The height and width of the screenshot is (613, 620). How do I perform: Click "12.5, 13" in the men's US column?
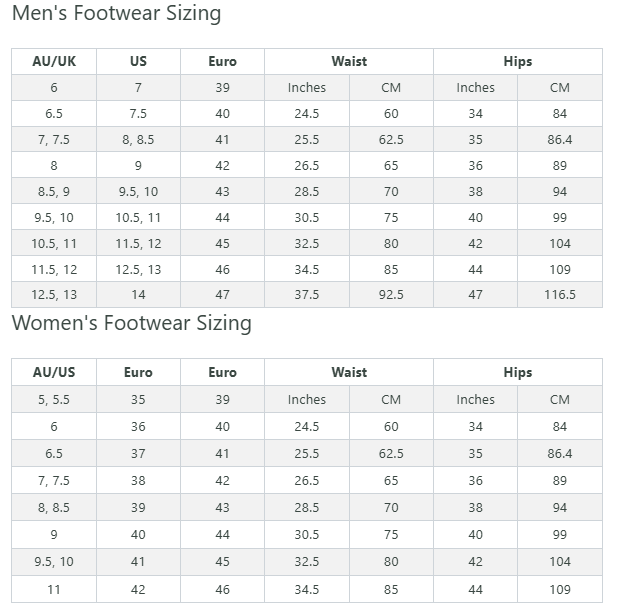point(138,269)
